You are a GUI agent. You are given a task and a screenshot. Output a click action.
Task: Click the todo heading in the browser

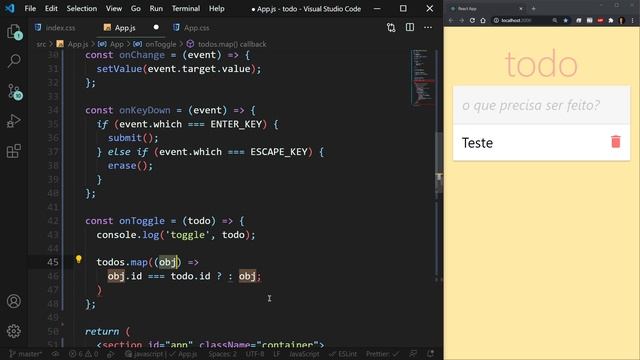point(541,64)
